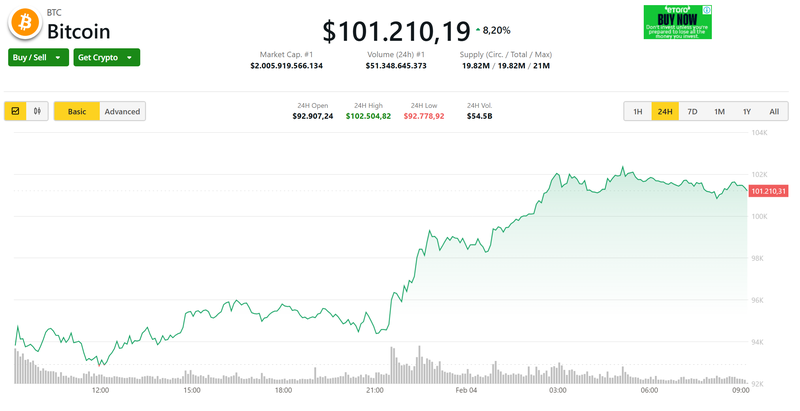Screen dimensions: 800x411
Task: Click the Market Cap value
Action: (286, 66)
